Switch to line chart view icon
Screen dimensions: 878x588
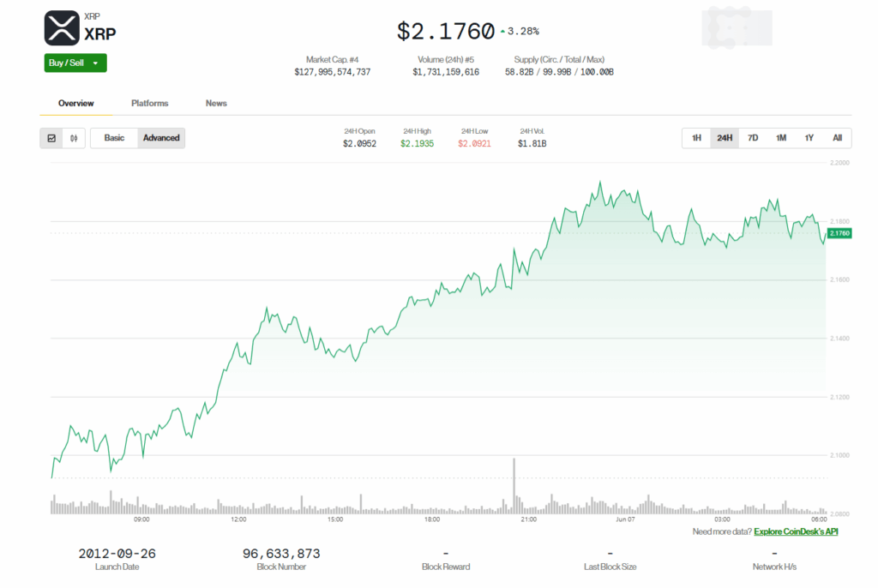51,138
